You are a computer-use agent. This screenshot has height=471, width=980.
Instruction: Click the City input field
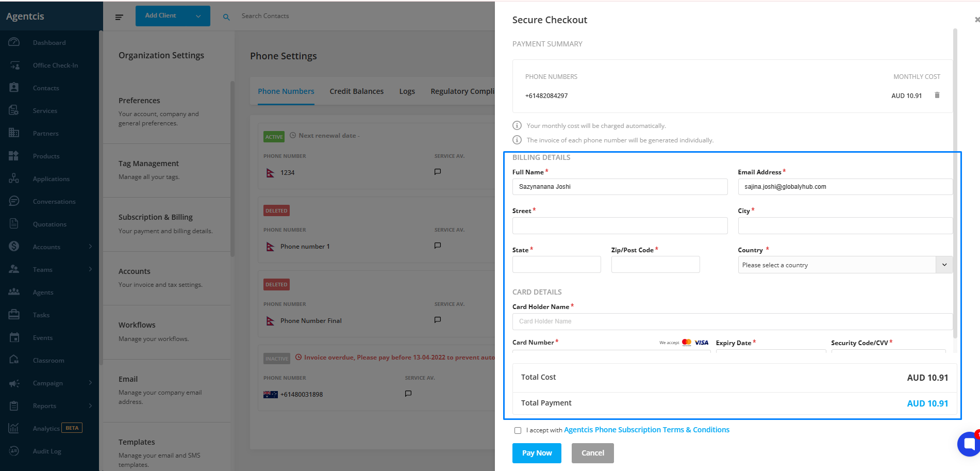(x=845, y=225)
